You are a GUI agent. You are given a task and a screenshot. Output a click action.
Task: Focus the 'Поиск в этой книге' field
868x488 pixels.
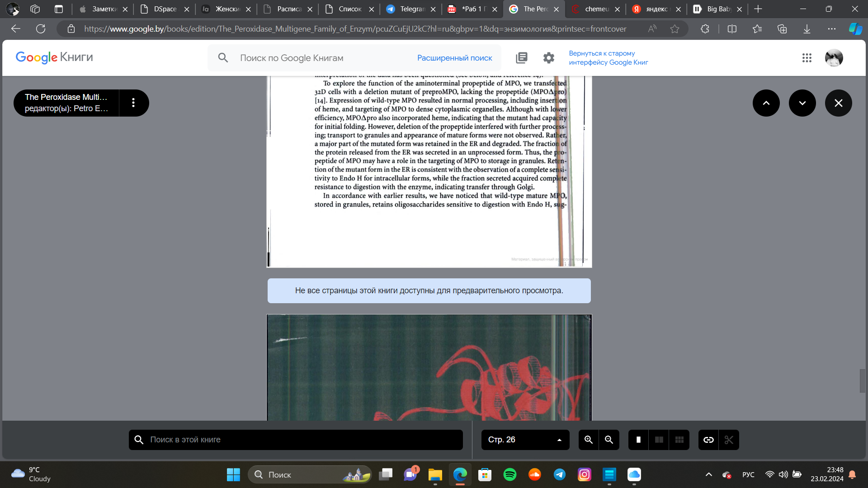tap(296, 440)
